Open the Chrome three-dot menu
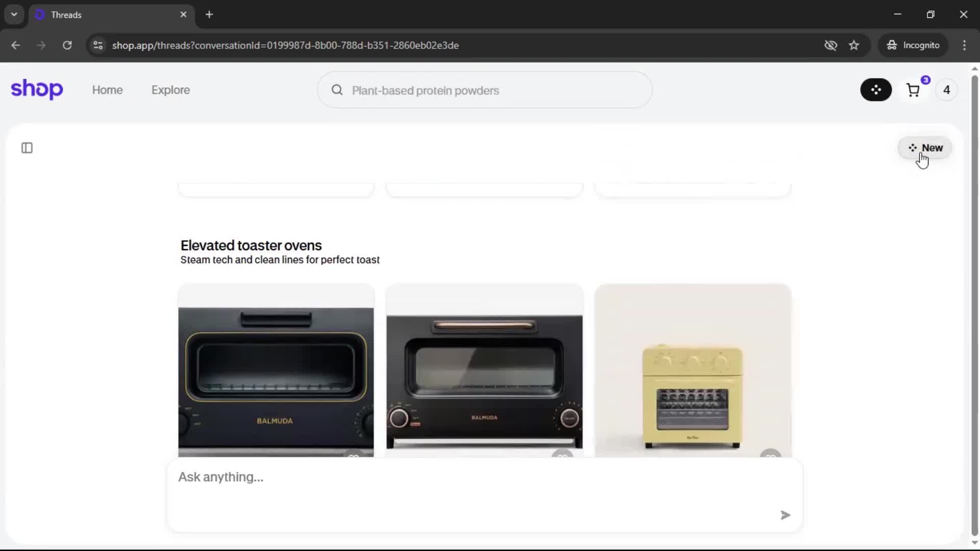This screenshot has width=980, height=551. pos(964,45)
